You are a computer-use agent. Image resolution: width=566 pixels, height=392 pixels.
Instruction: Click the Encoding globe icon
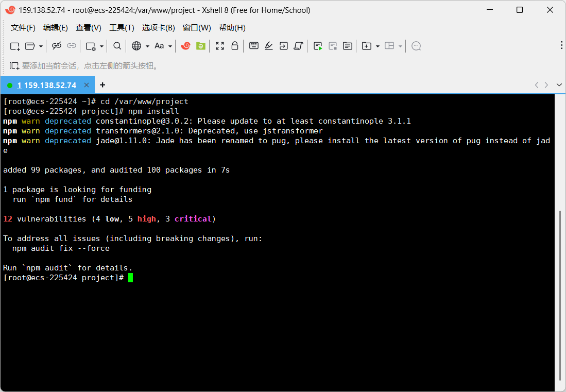pos(136,46)
